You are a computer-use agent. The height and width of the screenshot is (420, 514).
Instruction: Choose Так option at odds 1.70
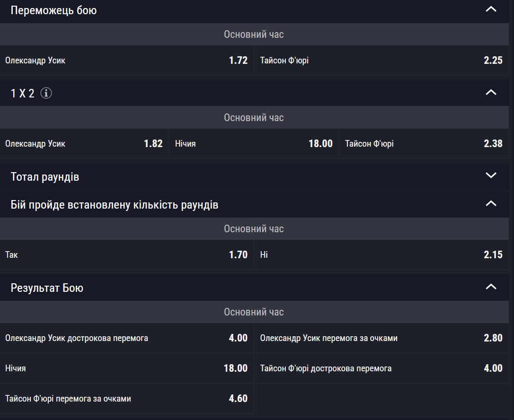(126, 255)
